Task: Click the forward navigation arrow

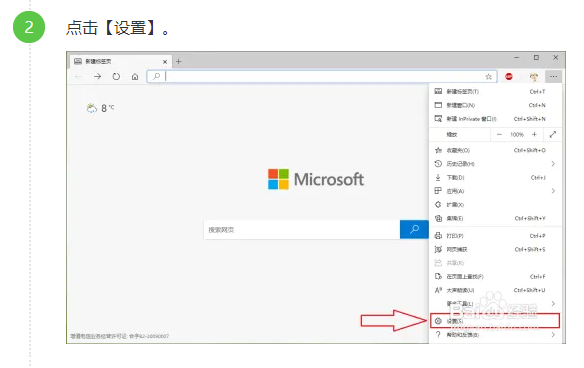Action: (x=98, y=76)
